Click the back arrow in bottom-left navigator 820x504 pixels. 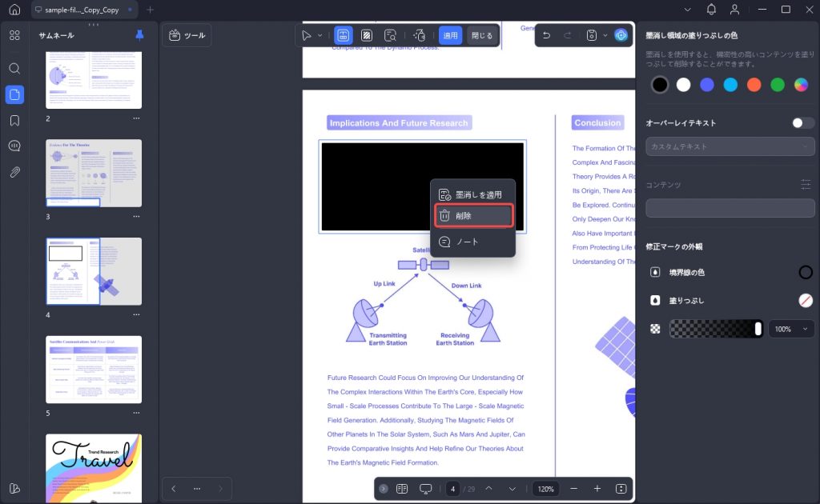point(174,489)
